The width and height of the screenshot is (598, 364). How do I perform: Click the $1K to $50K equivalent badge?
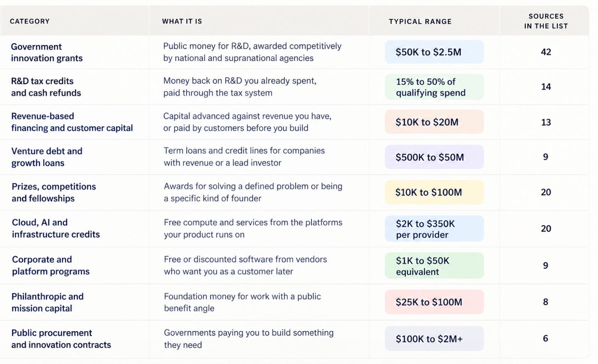tap(434, 266)
